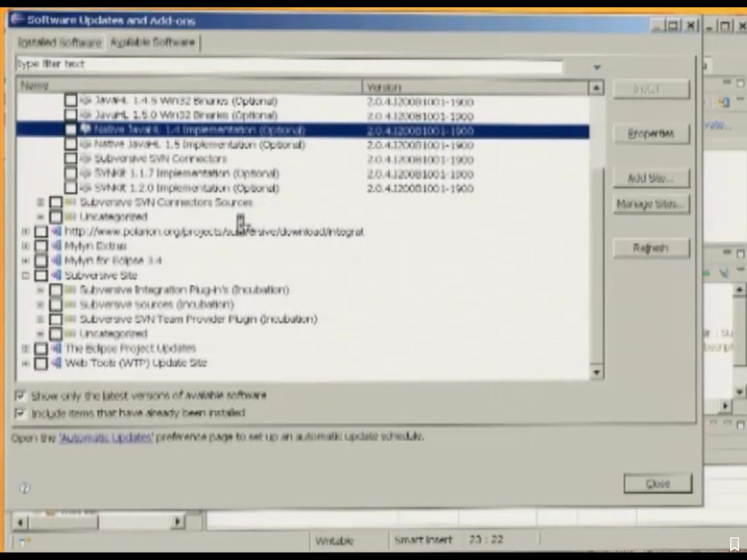Check the JavaHL 1.5.0 Win32 Binaries checkbox
This screenshot has width=747, height=560.
[71, 114]
